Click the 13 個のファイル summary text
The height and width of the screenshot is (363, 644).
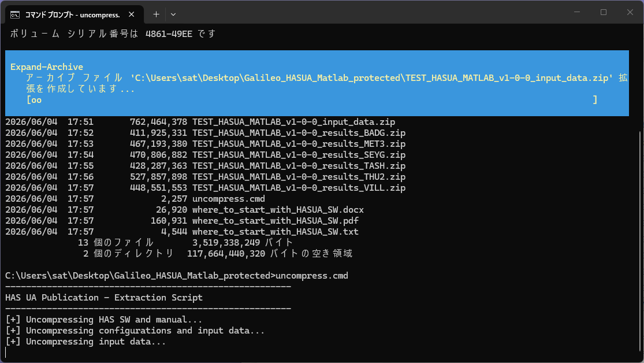pos(116,243)
